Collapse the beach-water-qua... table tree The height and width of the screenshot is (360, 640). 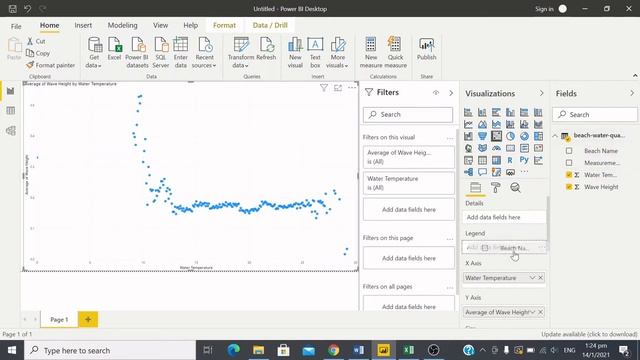tap(555, 136)
